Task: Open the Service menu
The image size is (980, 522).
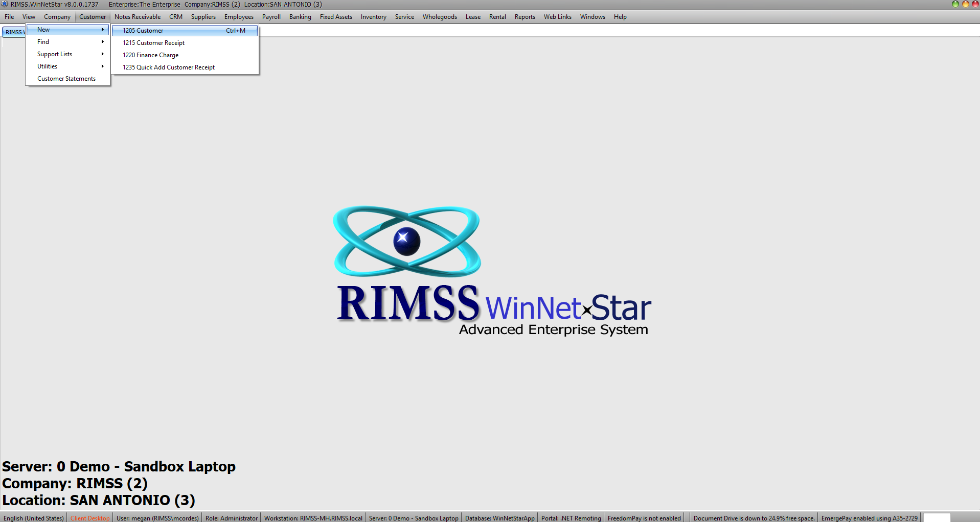Action: 404,17
